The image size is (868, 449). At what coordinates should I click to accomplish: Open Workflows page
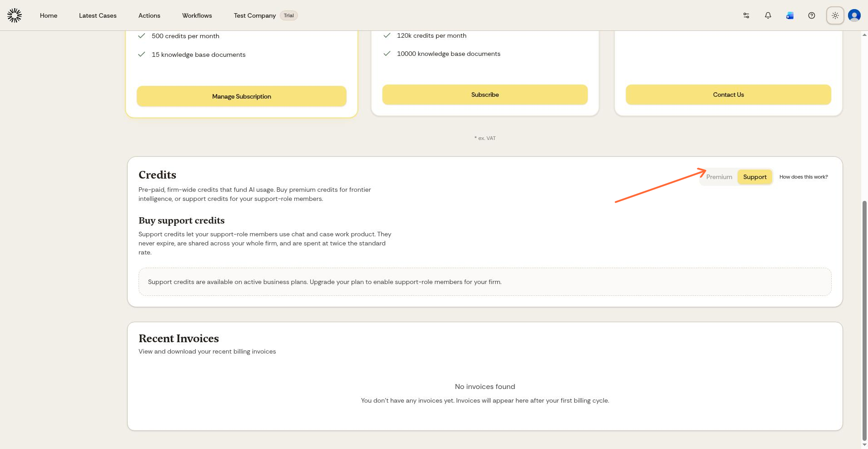click(197, 15)
